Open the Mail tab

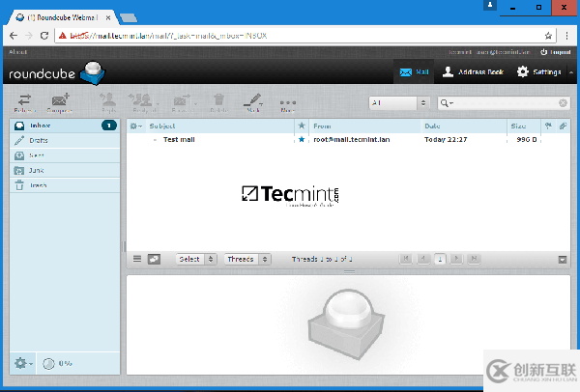pyautogui.click(x=414, y=72)
